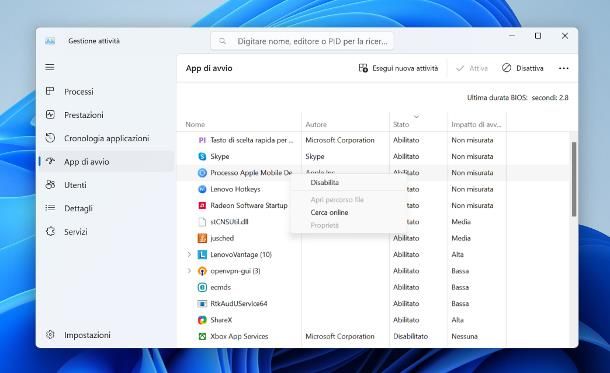Click the Disattiva toolbar button
The width and height of the screenshot is (610, 373).
coord(522,68)
